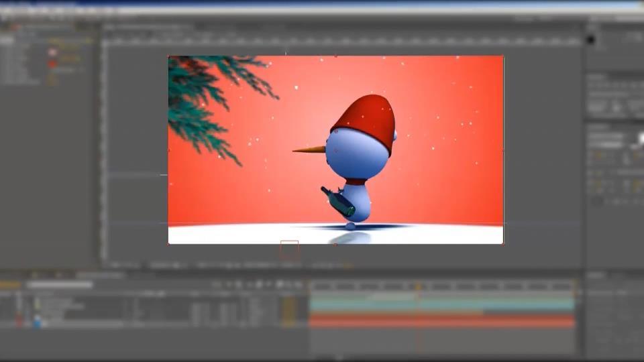Click the bottom-middle edge handle of composition

tap(336, 244)
